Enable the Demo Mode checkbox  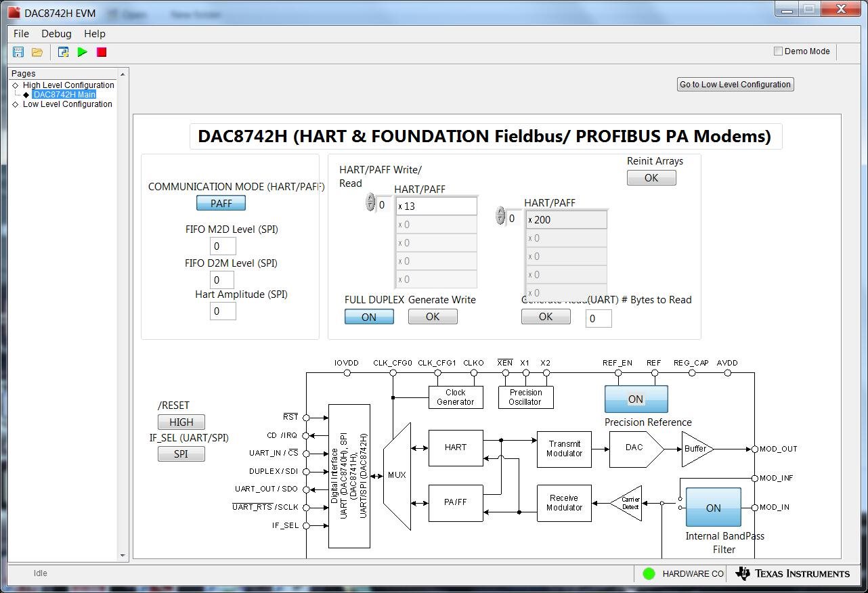tap(779, 51)
